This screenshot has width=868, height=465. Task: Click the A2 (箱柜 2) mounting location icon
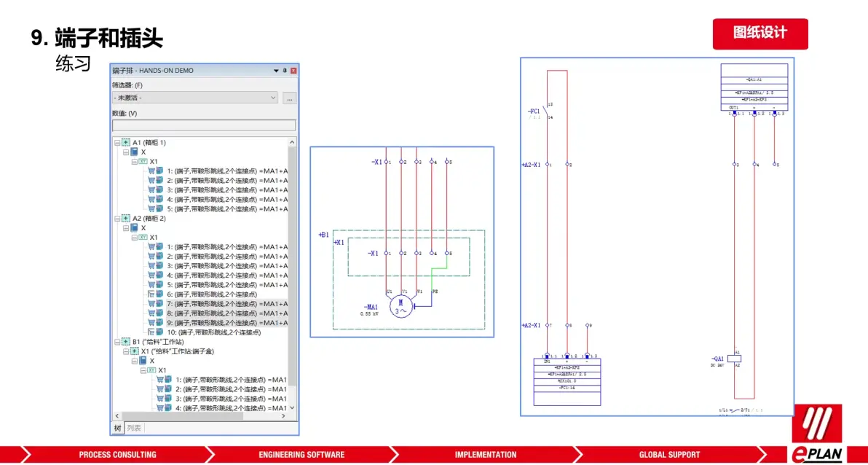tap(126, 219)
